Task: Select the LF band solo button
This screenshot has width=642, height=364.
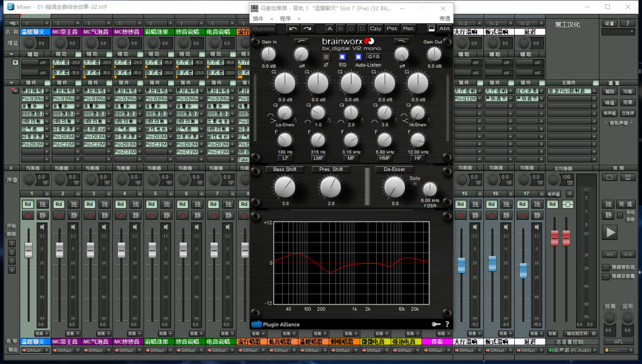Action: [285, 159]
